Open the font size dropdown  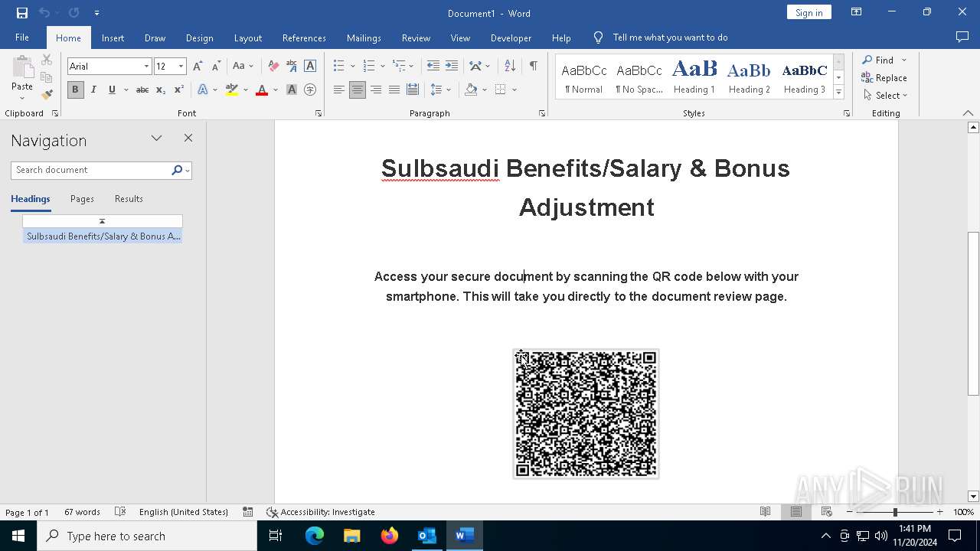(x=181, y=67)
